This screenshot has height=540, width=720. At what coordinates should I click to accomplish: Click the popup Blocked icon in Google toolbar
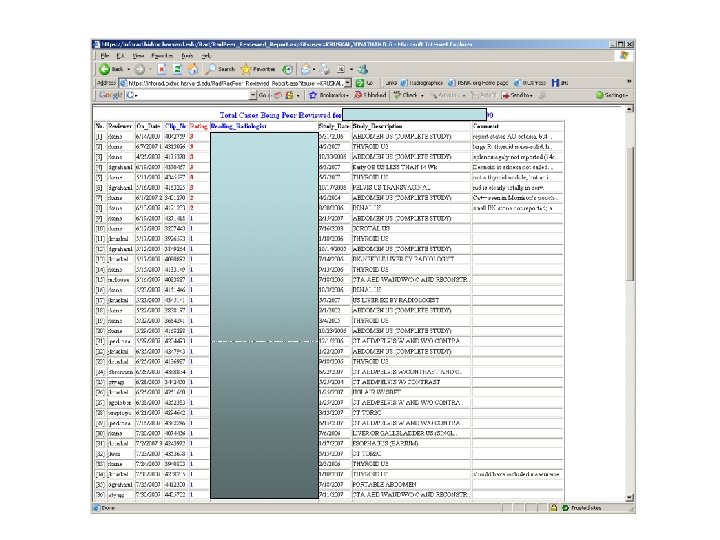tap(370, 95)
